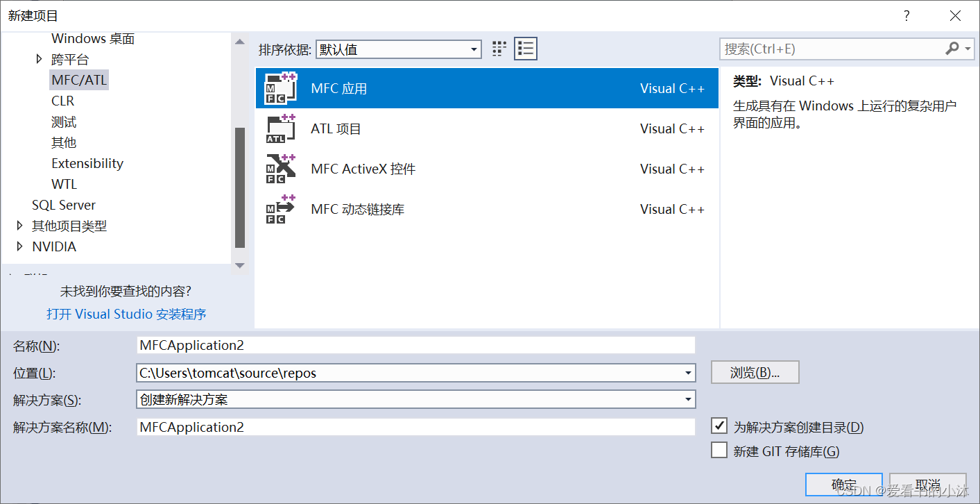Toggle 为解决方案创建目录 checkbox

pos(719,426)
